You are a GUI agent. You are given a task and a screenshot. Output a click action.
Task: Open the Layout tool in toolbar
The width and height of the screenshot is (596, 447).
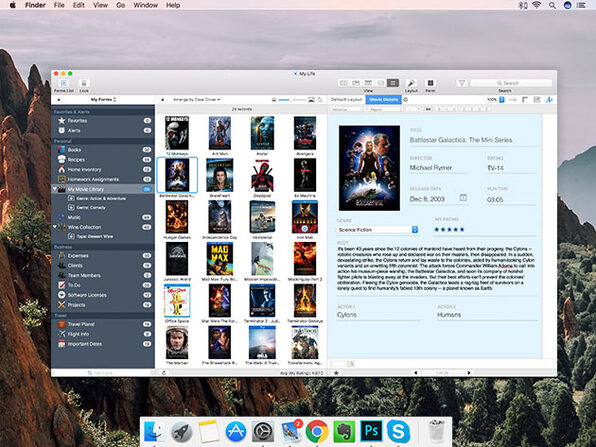[x=411, y=83]
